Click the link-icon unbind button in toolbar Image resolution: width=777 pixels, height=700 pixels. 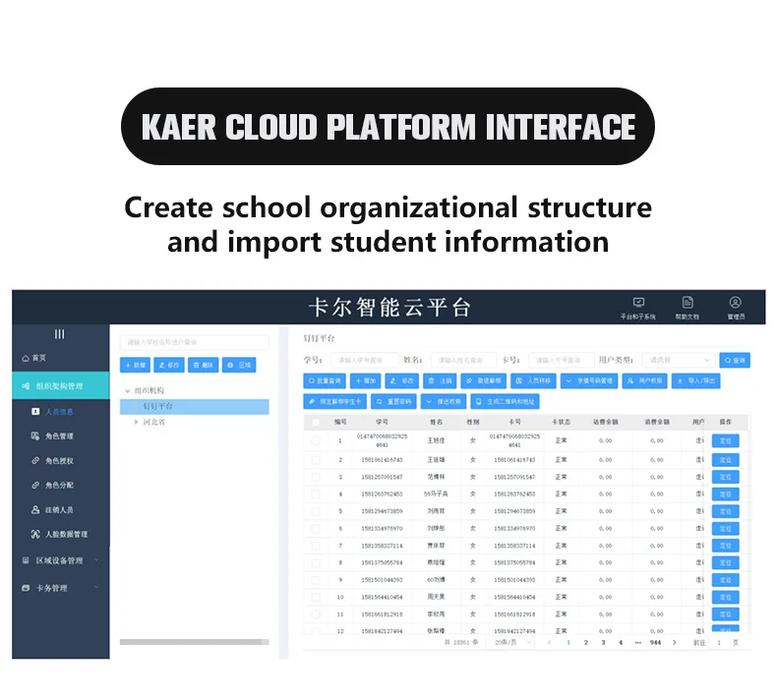(x=484, y=380)
